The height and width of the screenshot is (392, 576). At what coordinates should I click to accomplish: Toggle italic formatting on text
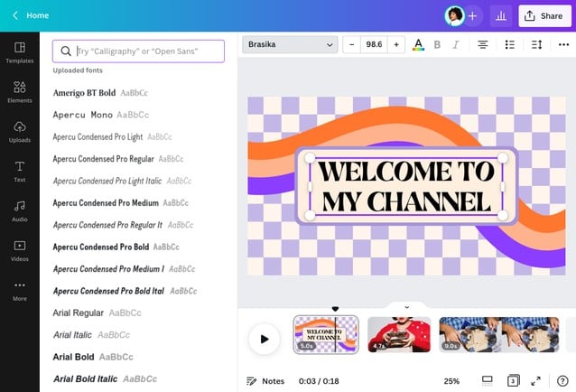(x=456, y=44)
